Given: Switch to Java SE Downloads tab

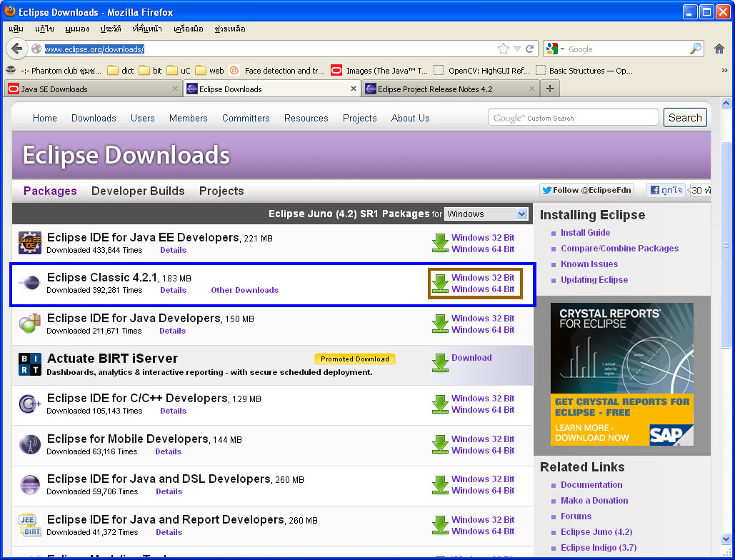Looking at the screenshot, I should coord(94,89).
